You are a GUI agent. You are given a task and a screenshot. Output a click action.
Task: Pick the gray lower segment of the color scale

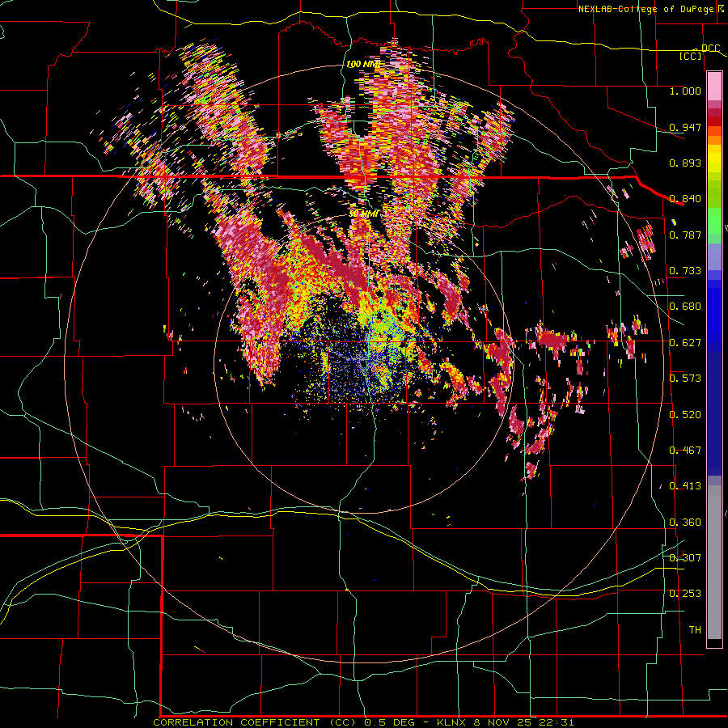click(x=714, y=562)
